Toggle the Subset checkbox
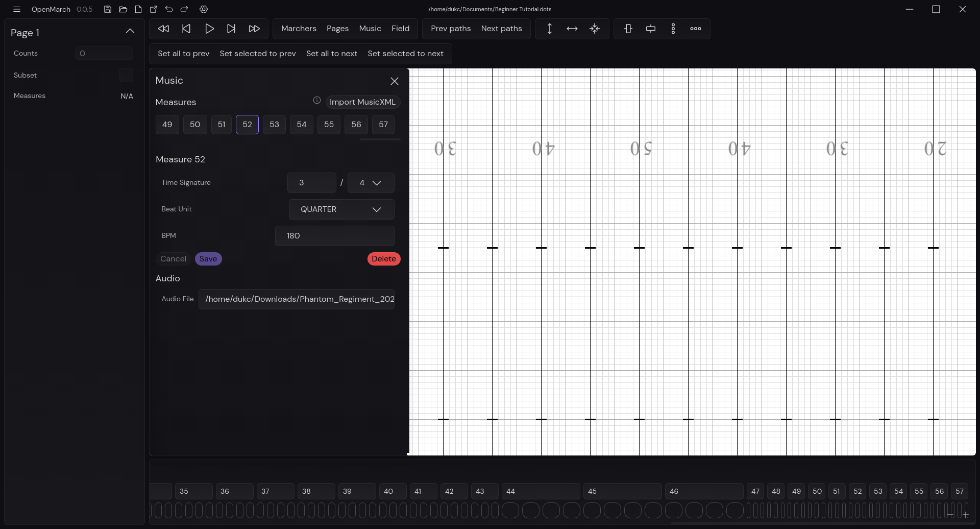The width and height of the screenshot is (980, 529). (x=126, y=75)
